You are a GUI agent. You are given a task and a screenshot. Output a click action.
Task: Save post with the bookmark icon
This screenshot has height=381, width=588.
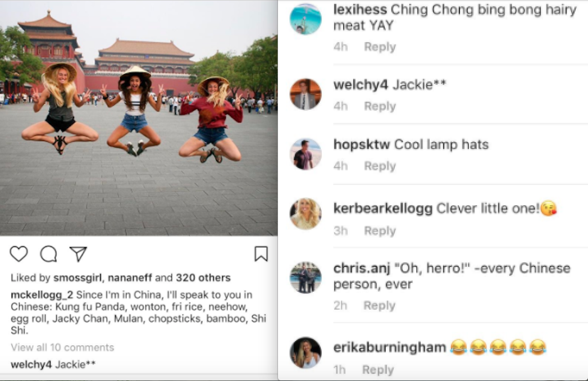click(261, 254)
